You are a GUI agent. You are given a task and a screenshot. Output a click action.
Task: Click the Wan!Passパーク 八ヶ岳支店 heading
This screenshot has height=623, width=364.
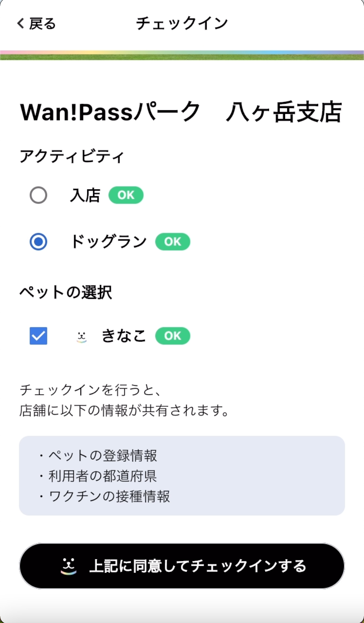click(x=181, y=112)
